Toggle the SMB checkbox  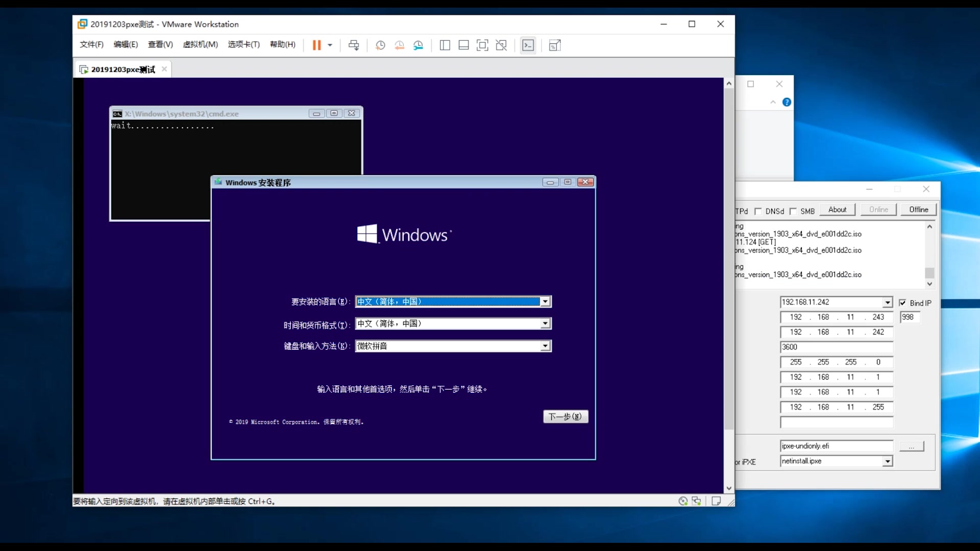[793, 211]
